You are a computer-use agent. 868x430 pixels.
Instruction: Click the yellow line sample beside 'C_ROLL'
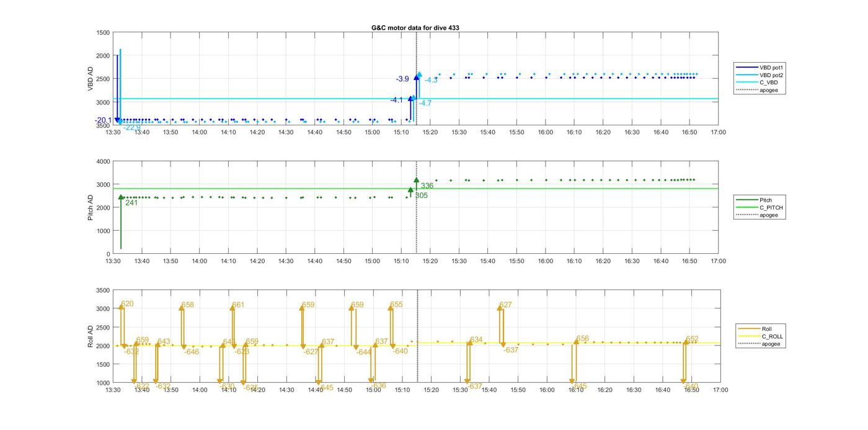pyautogui.click(x=748, y=336)
